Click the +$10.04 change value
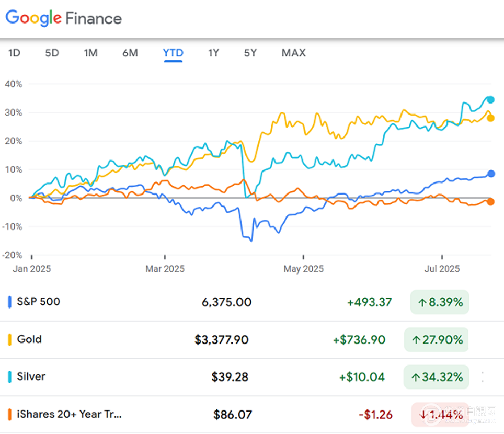Image resolution: width=504 pixels, height=434 pixels. (x=362, y=377)
